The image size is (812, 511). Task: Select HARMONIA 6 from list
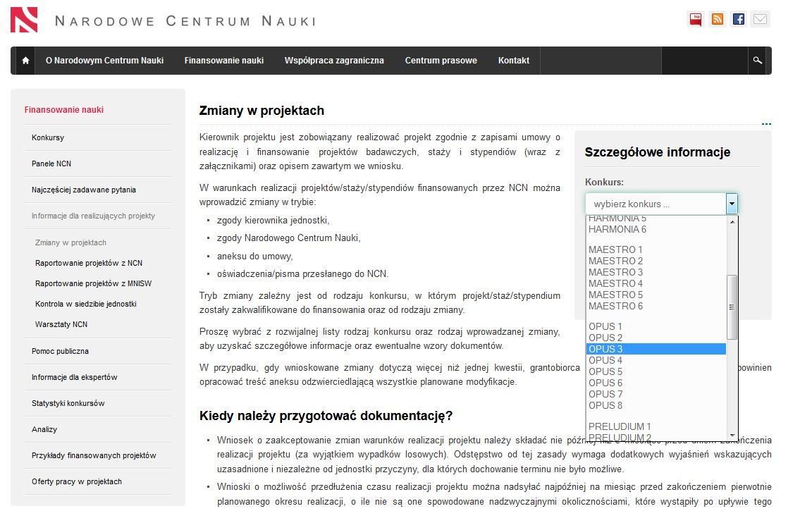pos(656,229)
